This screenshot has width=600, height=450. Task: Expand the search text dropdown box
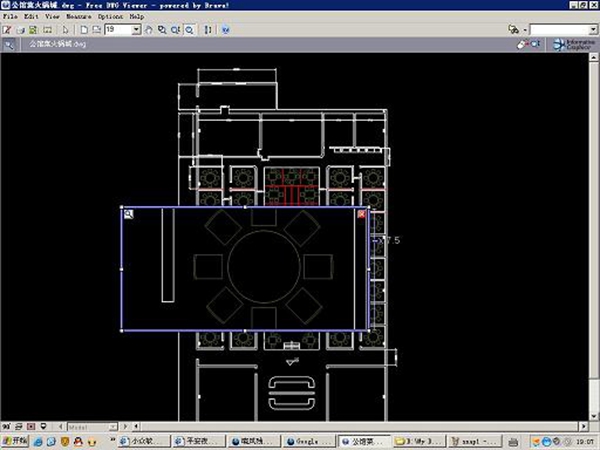pyautogui.click(x=592, y=30)
